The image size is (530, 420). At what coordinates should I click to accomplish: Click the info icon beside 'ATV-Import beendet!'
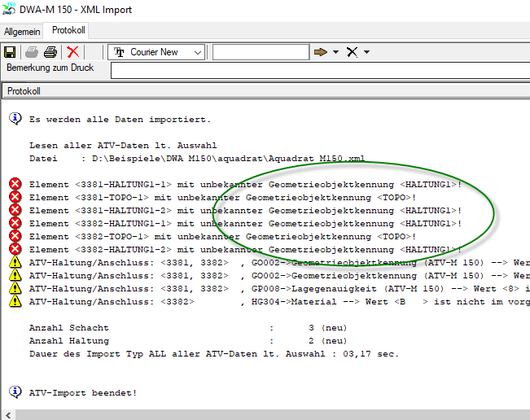(x=15, y=392)
